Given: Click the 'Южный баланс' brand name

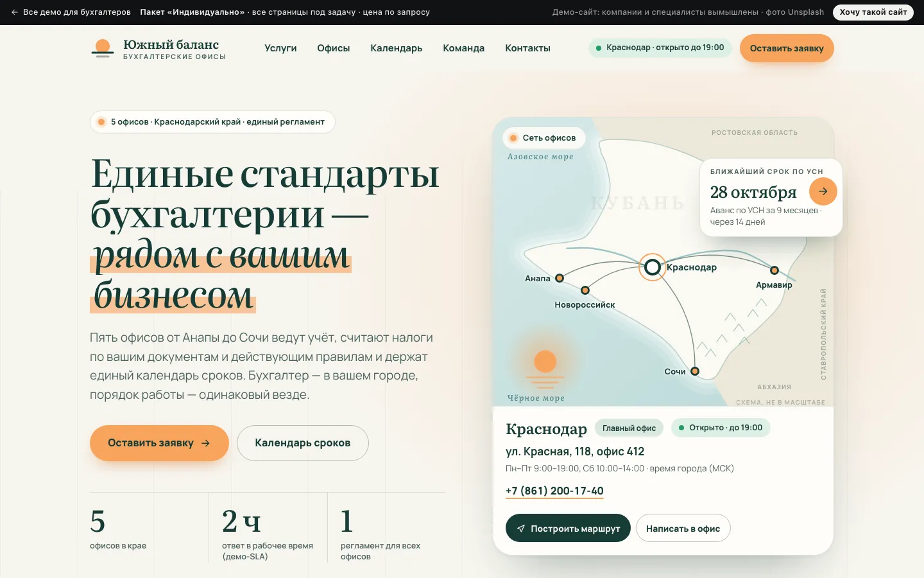Looking at the screenshot, I should coord(171,44).
